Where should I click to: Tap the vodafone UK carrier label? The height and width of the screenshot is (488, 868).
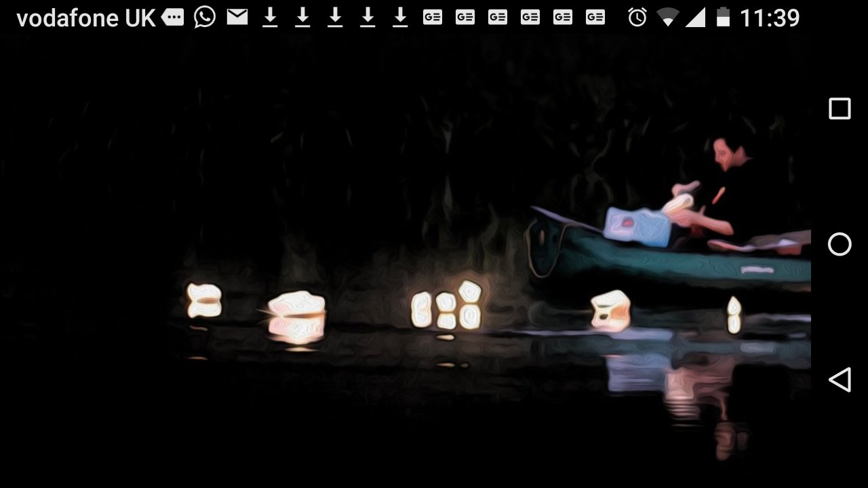86,18
